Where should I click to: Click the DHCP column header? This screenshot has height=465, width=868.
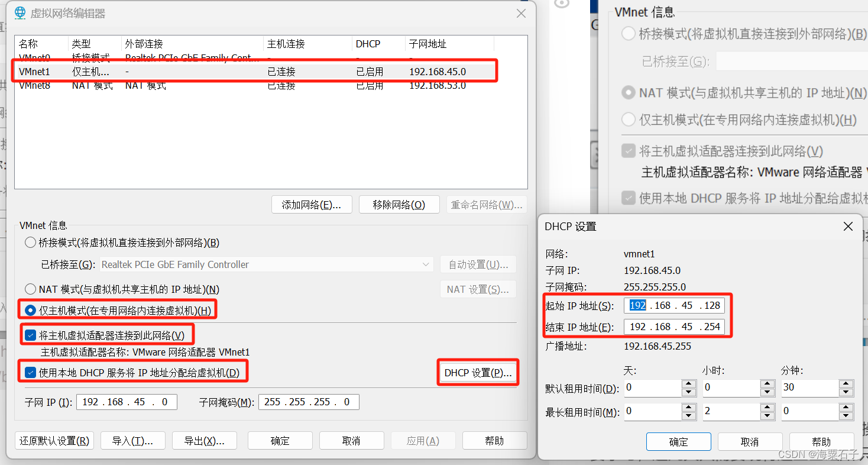pyautogui.click(x=378, y=44)
